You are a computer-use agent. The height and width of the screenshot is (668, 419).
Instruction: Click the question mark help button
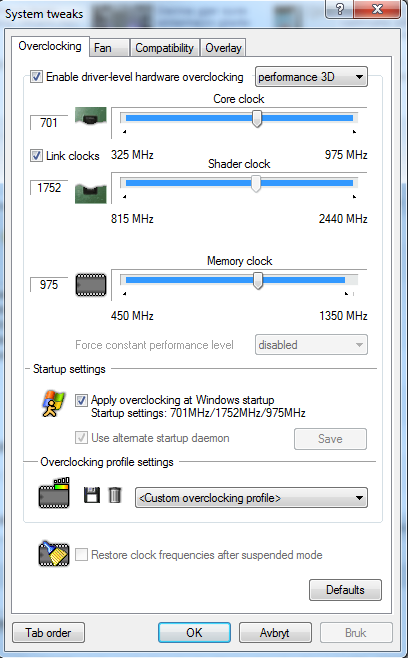(339, 9)
